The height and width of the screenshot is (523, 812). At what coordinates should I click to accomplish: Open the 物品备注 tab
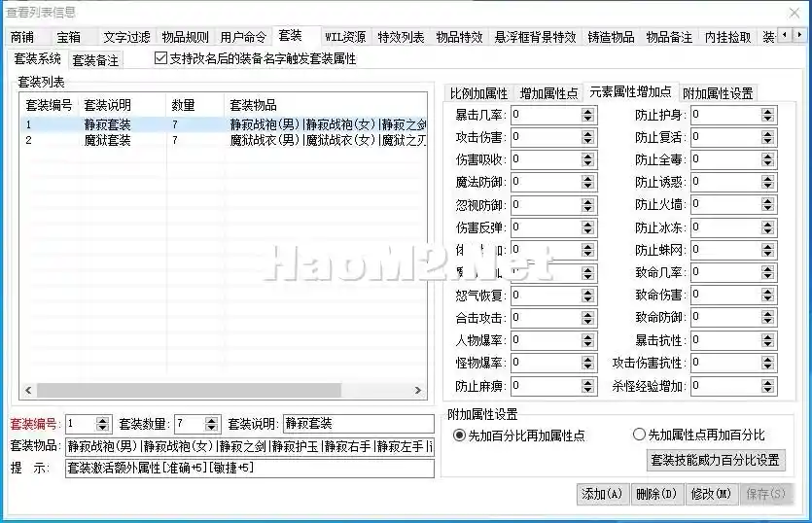669,37
